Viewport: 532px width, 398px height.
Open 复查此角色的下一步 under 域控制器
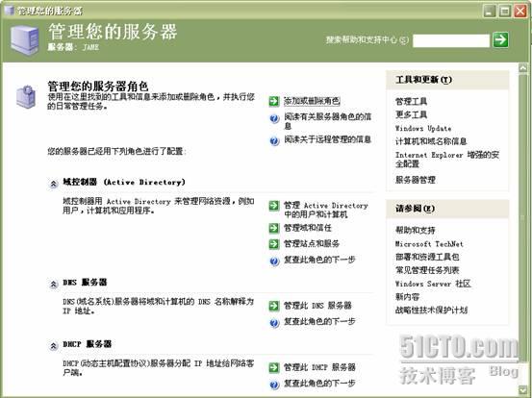coord(319,260)
